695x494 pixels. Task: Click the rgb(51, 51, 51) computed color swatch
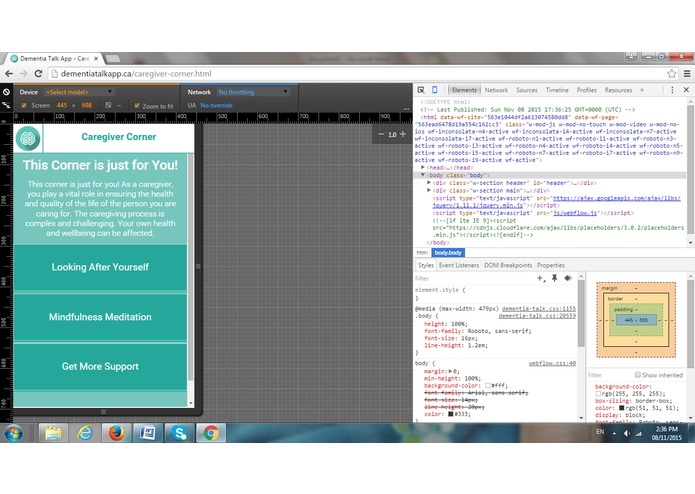tap(622, 408)
